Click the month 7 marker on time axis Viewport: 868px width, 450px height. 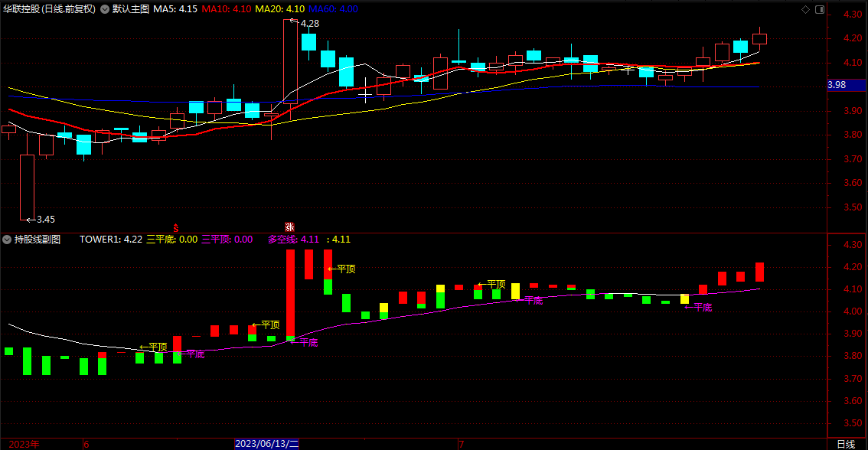[x=461, y=445]
